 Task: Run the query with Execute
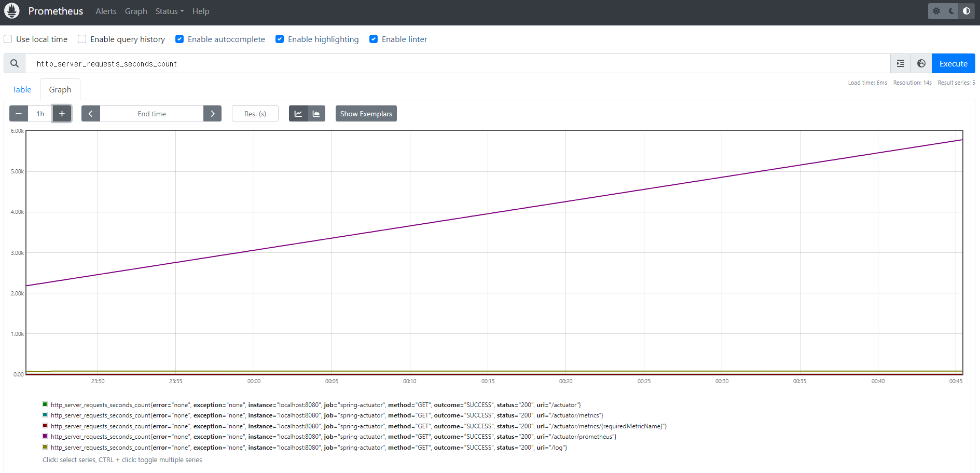[x=953, y=63]
